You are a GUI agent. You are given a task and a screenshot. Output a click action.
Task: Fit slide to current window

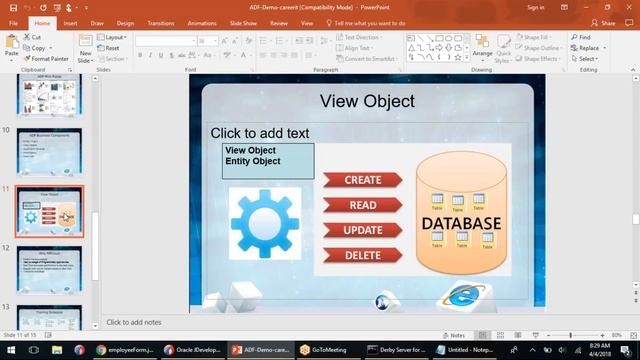633,335
